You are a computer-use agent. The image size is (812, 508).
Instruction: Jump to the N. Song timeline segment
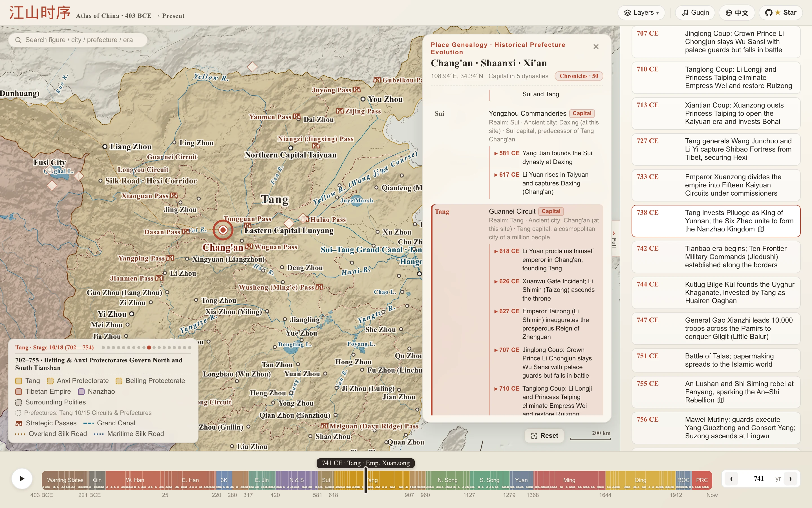click(447, 480)
